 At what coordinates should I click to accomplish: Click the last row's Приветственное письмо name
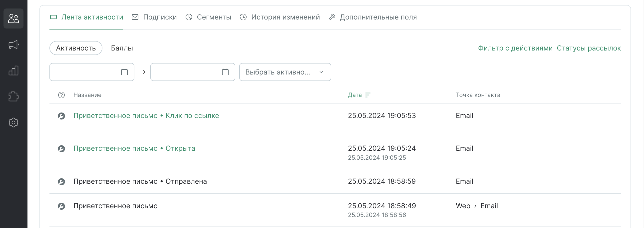(115, 206)
